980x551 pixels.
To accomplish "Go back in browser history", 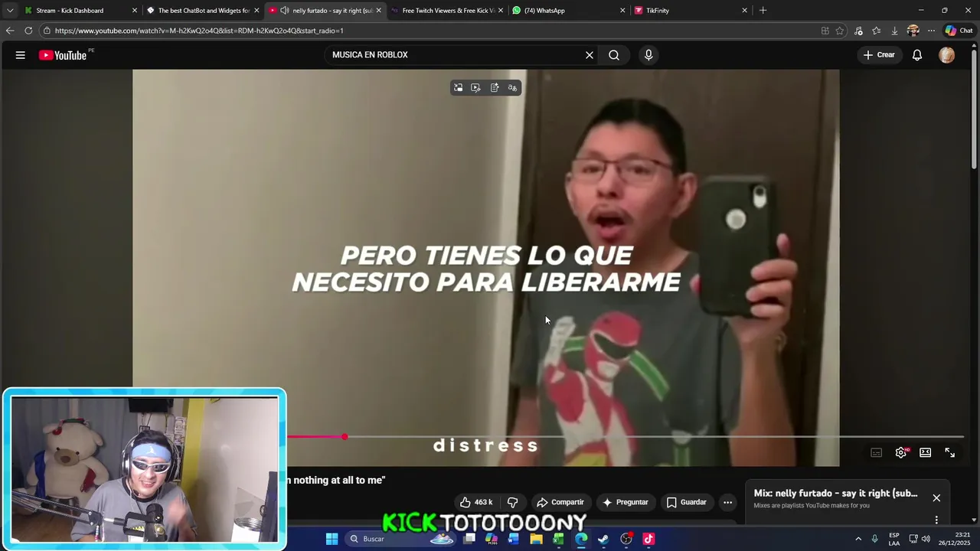I will point(10,31).
